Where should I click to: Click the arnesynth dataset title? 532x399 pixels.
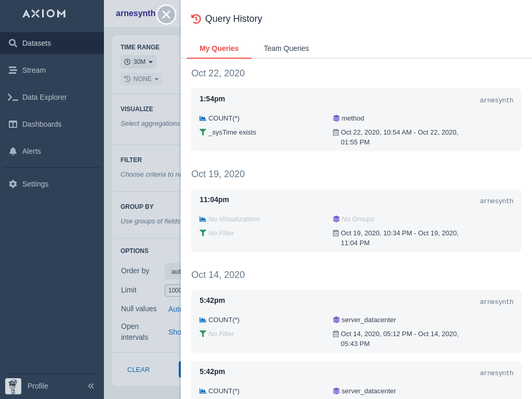(x=135, y=14)
